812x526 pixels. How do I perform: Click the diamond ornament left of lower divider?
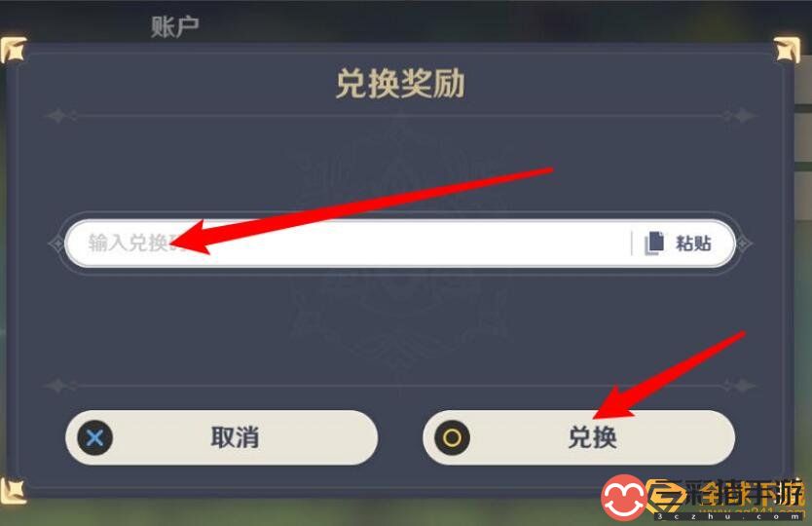[x=57, y=386]
